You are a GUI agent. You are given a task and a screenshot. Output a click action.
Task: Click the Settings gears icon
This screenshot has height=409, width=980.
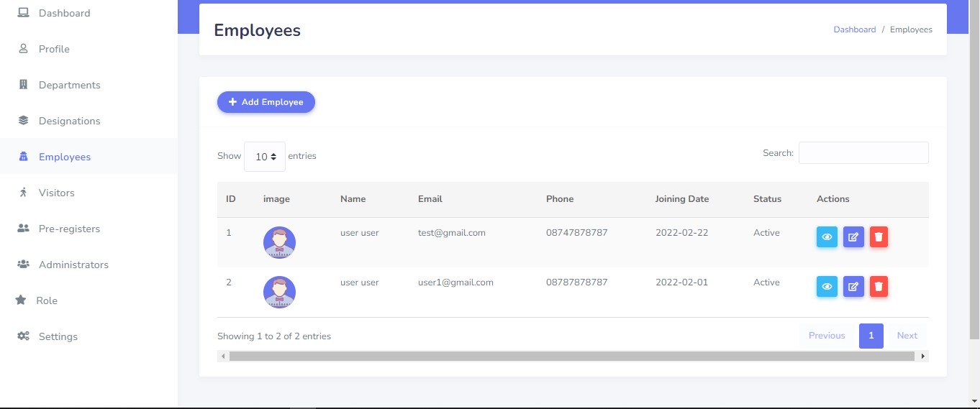click(23, 336)
